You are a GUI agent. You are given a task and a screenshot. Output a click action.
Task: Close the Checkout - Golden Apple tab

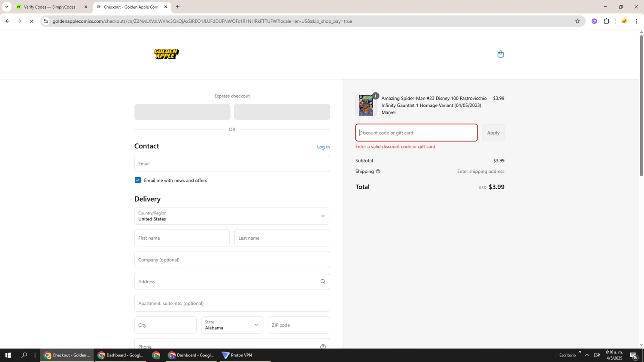(x=166, y=7)
